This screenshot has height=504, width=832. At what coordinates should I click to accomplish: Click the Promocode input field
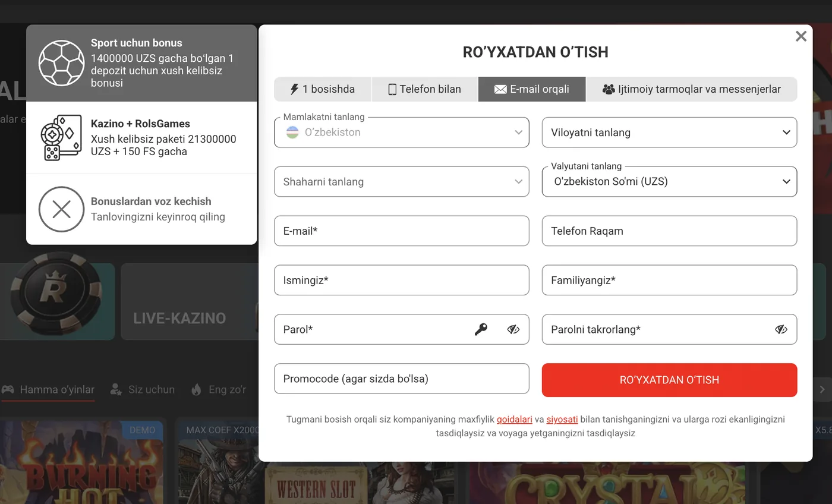pyautogui.click(x=402, y=379)
